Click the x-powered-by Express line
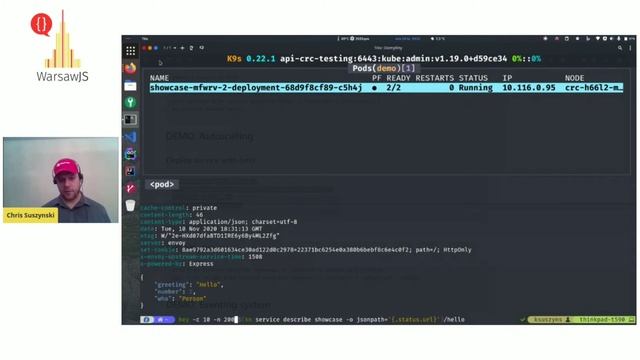Image resolution: width=640 pixels, height=360 pixels. pyautogui.click(x=177, y=264)
